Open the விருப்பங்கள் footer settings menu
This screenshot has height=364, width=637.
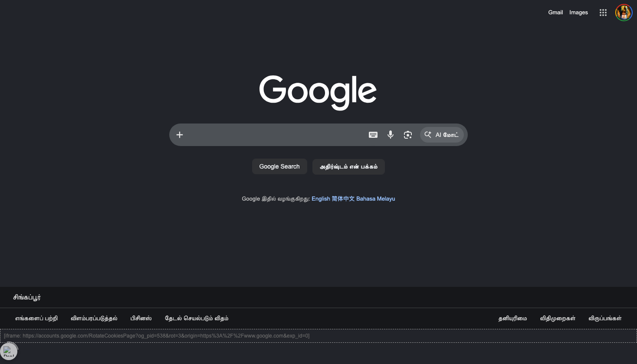click(605, 318)
